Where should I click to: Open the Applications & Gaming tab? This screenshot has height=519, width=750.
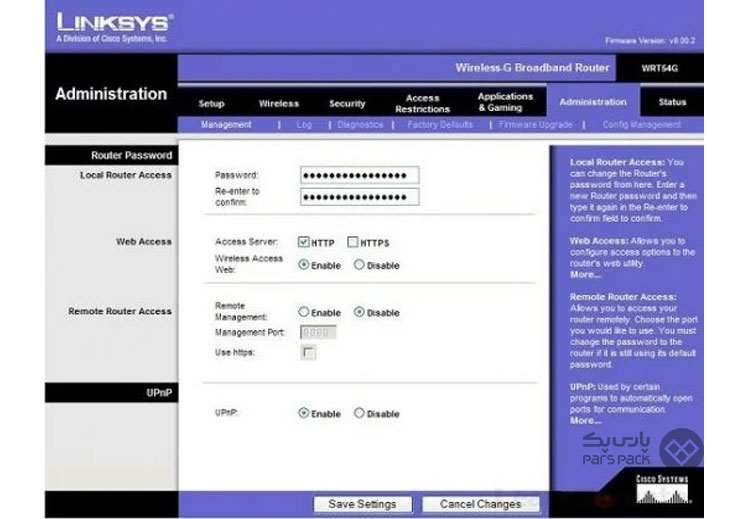505,102
